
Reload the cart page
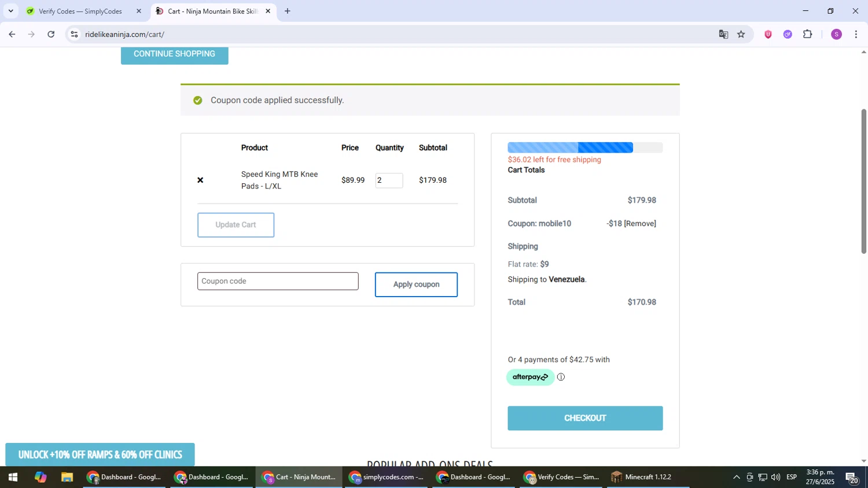pos(51,34)
